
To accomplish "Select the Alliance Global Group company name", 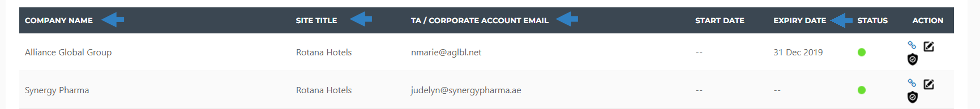I will pos(68,52).
